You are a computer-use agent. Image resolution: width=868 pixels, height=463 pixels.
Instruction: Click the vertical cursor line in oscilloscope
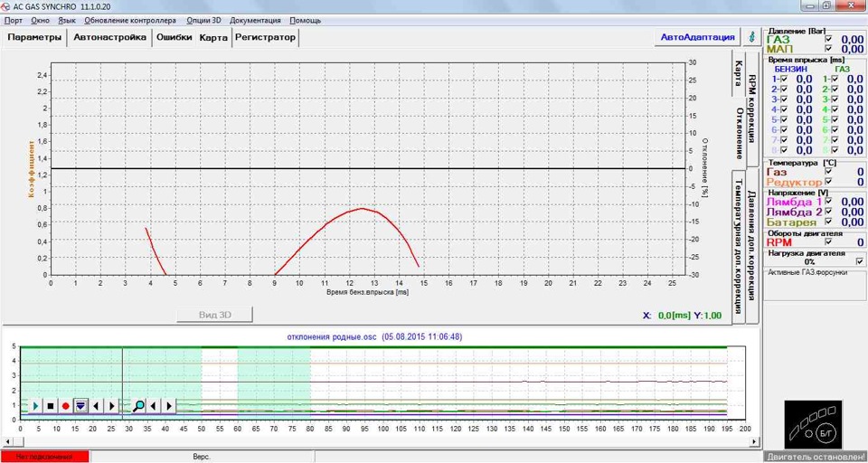122,383
